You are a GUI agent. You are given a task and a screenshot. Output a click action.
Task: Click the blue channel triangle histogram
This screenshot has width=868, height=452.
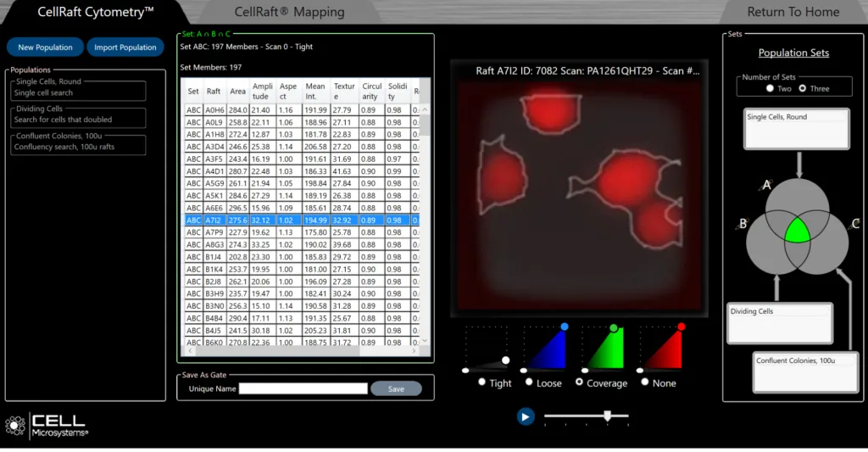548,348
